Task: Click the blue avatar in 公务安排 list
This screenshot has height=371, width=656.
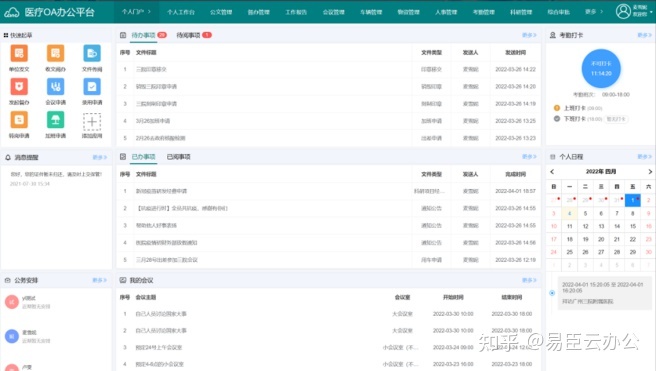Action: click(12, 336)
